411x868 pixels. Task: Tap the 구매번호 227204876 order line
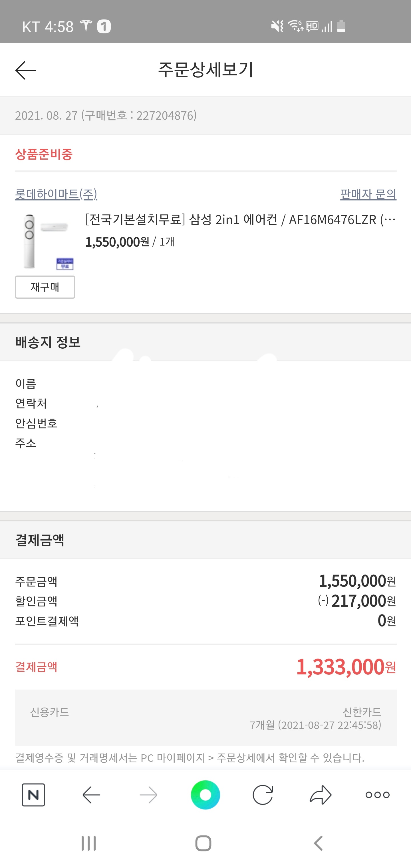(106, 116)
